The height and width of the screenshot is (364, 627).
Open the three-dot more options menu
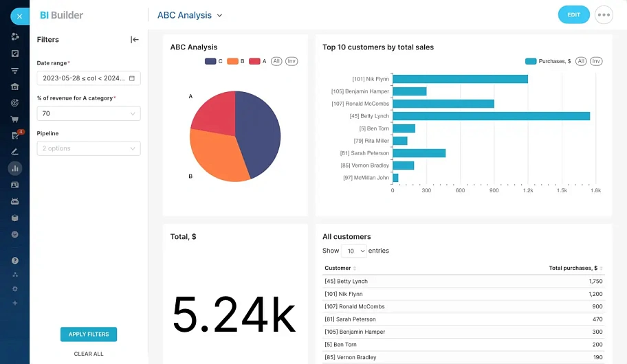point(604,15)
